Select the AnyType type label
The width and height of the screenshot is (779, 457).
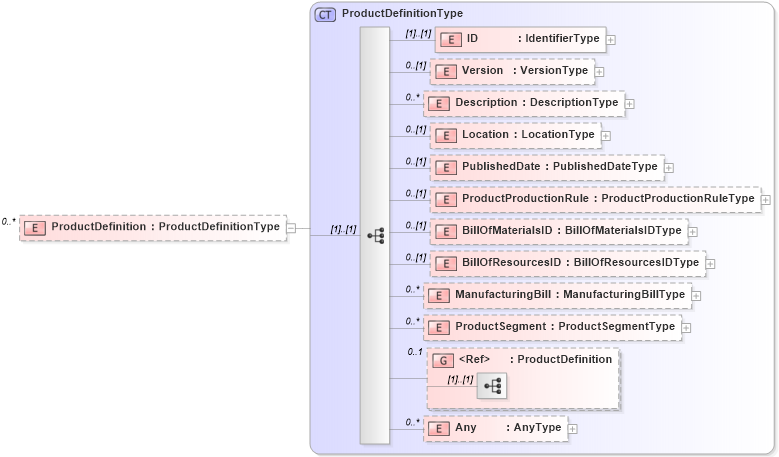(x=538, y=428)
